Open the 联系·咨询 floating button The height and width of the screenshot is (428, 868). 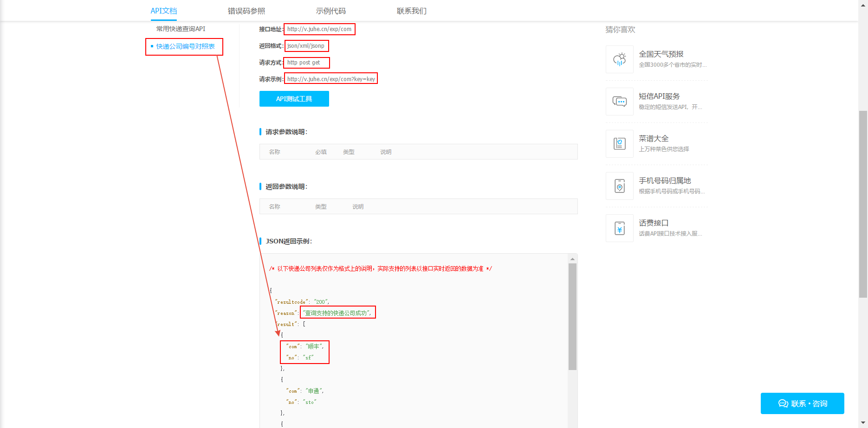tap(803, 403)
